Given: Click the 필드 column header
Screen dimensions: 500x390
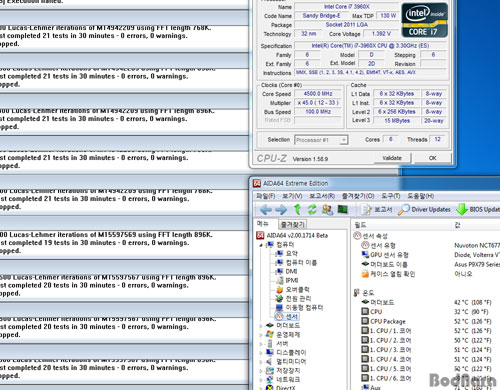Looking at the screenshot, I should click(360, 225).
